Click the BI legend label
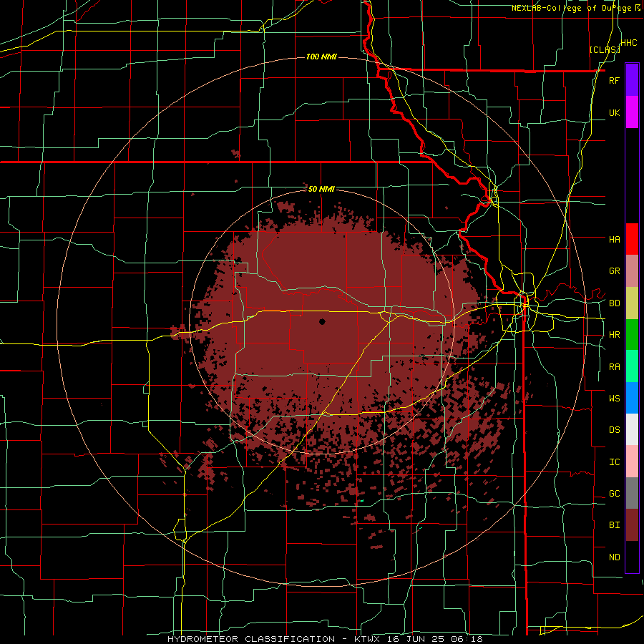Screen dimensions: 644x644 pos(614,525)
